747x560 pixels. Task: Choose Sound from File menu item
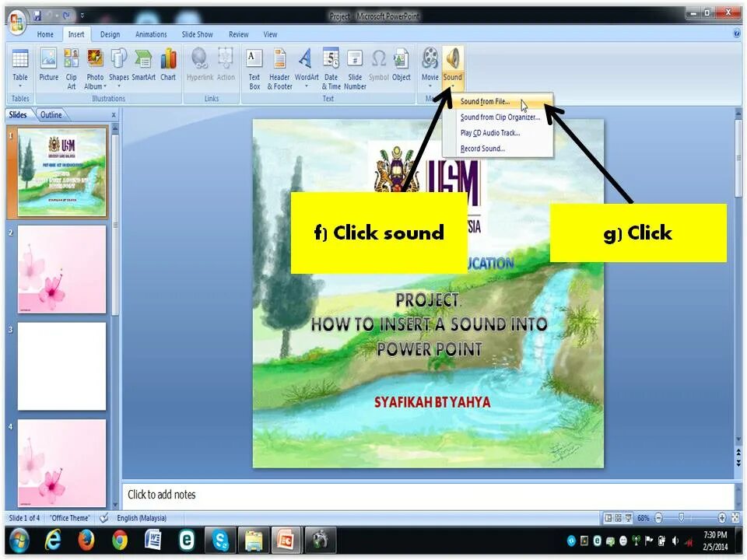pyautogui.click(x=498, y=101)
